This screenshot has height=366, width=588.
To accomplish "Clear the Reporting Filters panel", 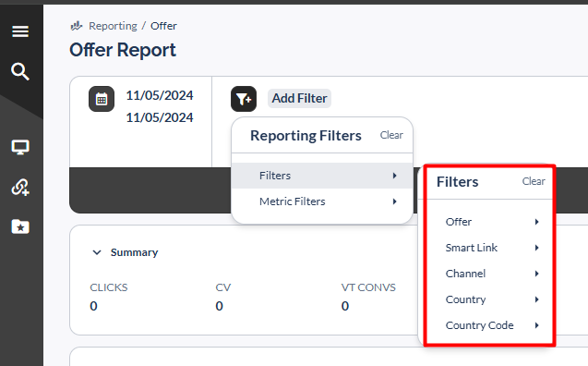I will (391, 135).
